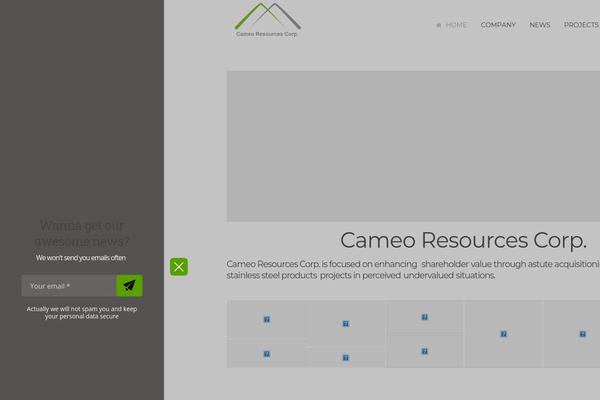
Task: Click the Cameo Resources Corp. heading text
Action: tap(463, 240)
